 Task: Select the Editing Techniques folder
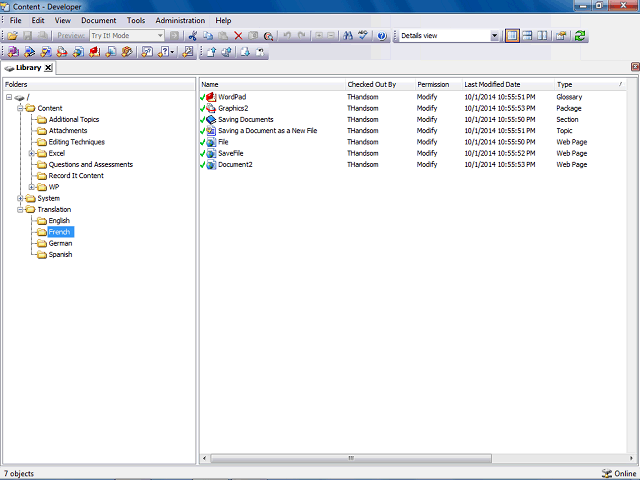pos(77,142)
